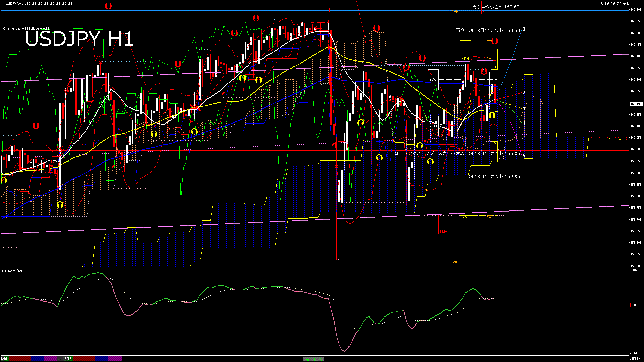Click the blue session bar after 6/16
The image size is (644, 362).
pyautogui.click(x=101, y=359)
